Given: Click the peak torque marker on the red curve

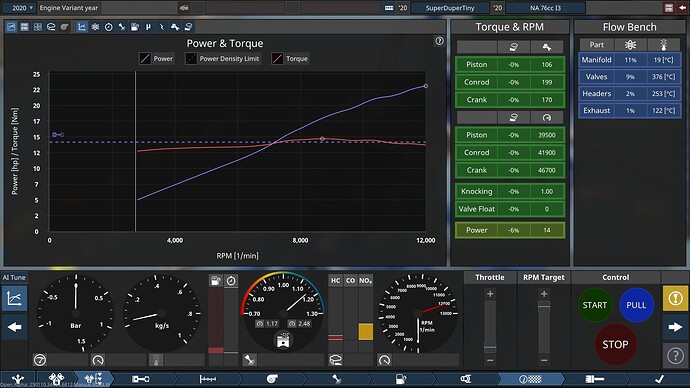Looking at the screenshot, I should pos(322,139).
